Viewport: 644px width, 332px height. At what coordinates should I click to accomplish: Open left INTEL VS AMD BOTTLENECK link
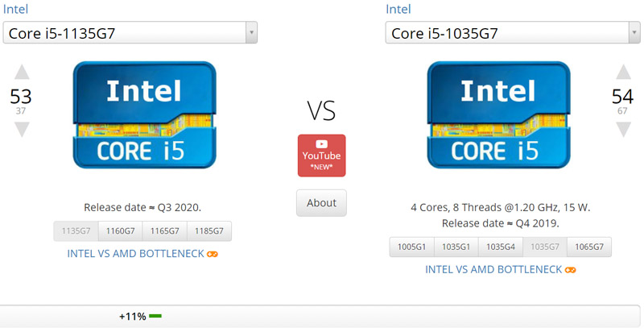pos(136,254)
